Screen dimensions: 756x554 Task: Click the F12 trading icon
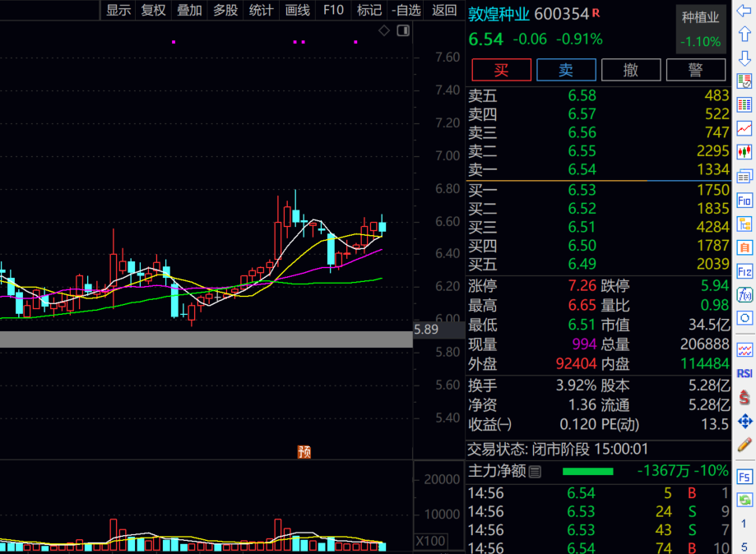(x=744, y=272)
